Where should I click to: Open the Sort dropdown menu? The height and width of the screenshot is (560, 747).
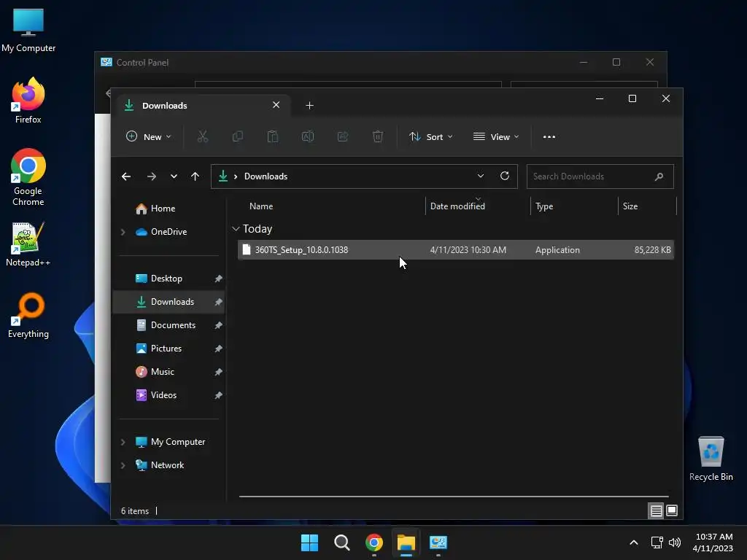click(x=430, y=136)
